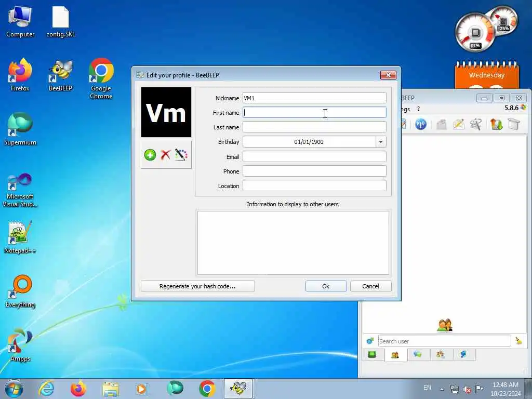Select the Birthday date value 01/01/1900
This screenshot has width=532, height=399.
[309, 142]
